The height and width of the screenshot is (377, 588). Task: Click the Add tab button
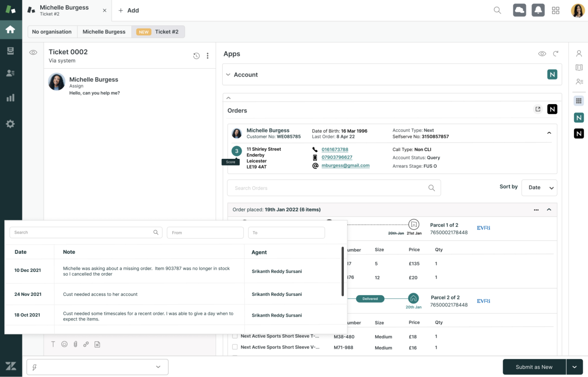(x=128, y=10)
